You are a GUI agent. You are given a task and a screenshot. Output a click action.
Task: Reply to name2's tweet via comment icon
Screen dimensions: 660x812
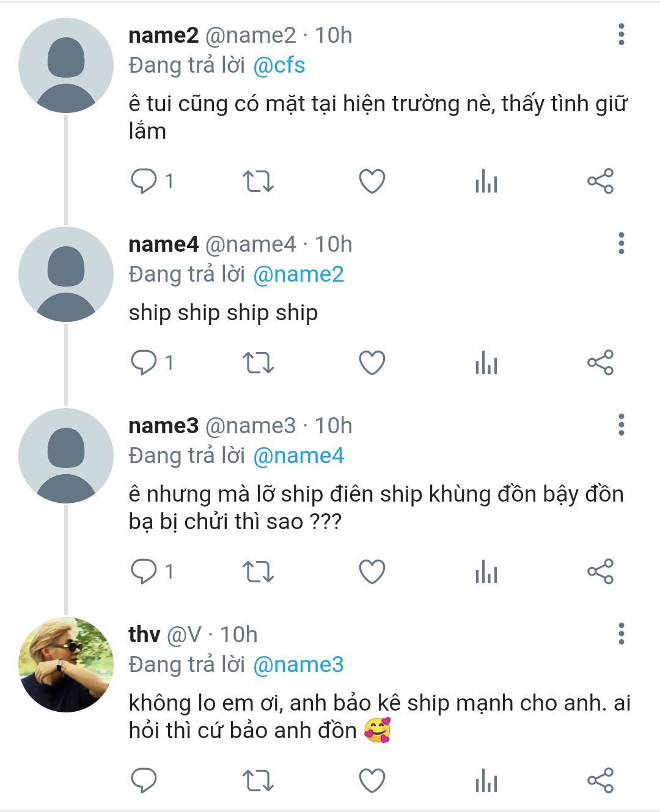[x=144, y=181]
